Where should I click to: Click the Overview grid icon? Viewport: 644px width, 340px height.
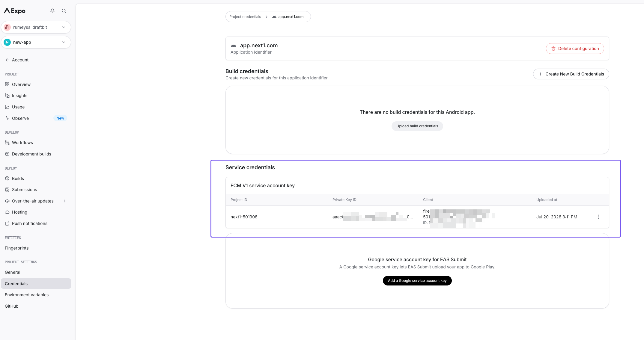click(7, 84)
